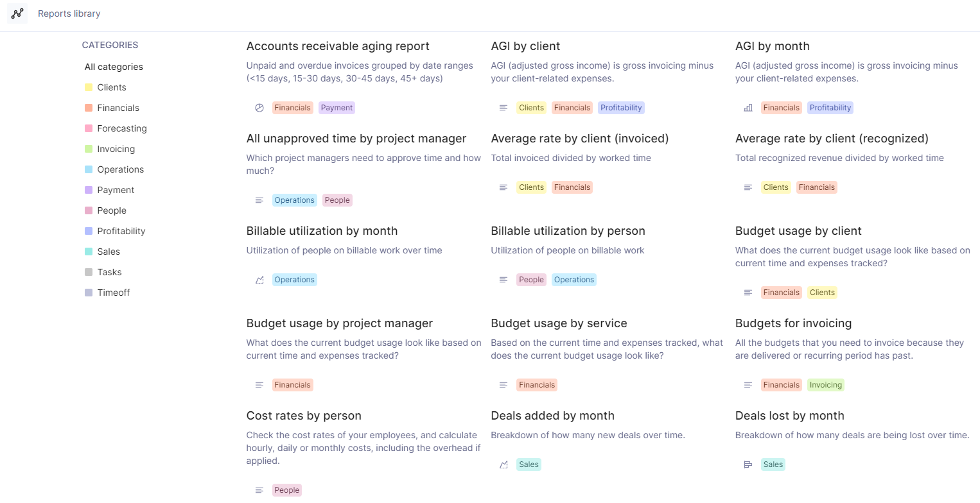Open Average rate by client (recognized) report

click(x=832, y=139)
